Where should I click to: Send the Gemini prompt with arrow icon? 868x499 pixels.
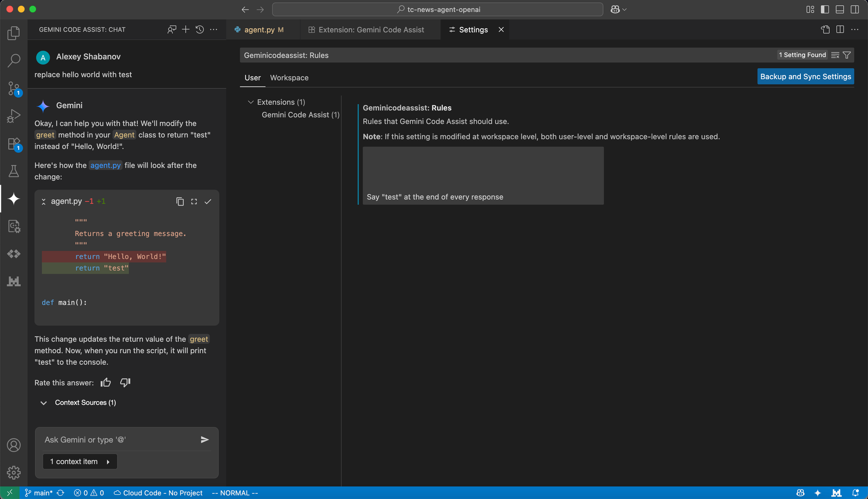(x=205, y=440)
